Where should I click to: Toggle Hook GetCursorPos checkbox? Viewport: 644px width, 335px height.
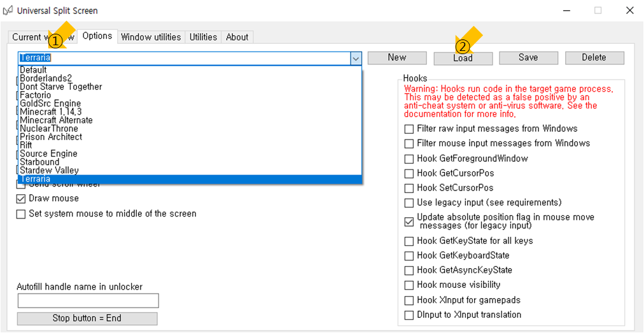[x=409, y=173]
